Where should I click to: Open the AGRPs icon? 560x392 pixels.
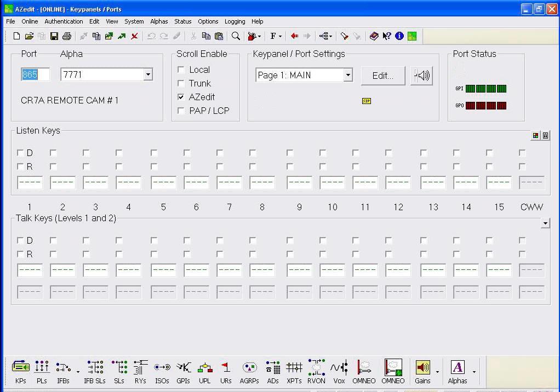click(x=249, y=371)
